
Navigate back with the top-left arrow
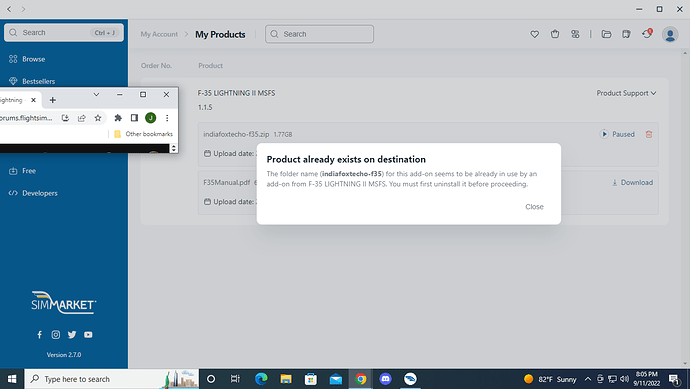pos(9,9)
